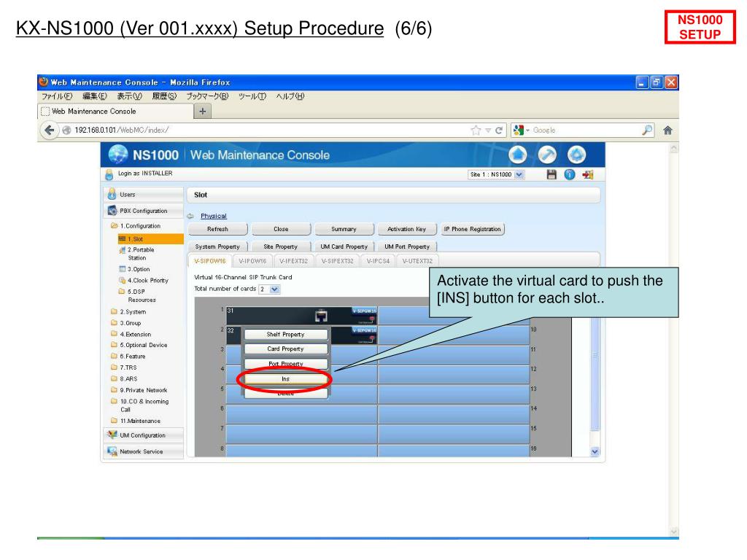This screenshot has width=747, height=560.
Task: Click the UM Configuration sidebar icon
Action: [x=112, y=435]
